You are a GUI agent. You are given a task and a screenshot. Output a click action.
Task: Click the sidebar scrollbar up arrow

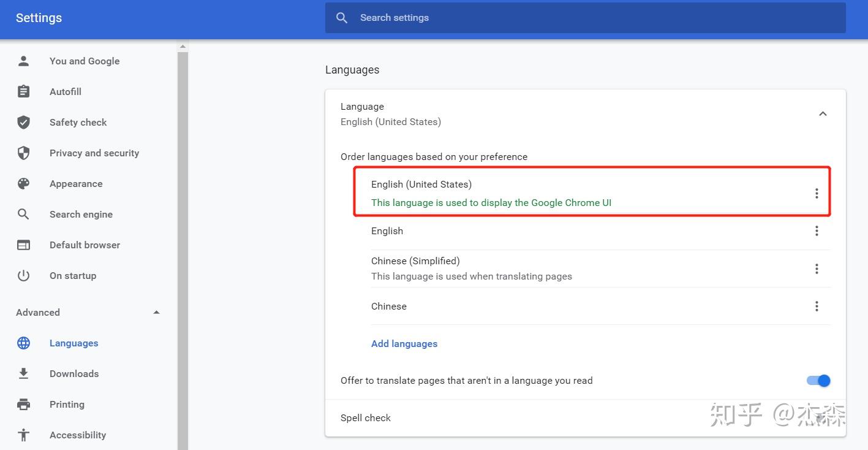coord(183,47)
